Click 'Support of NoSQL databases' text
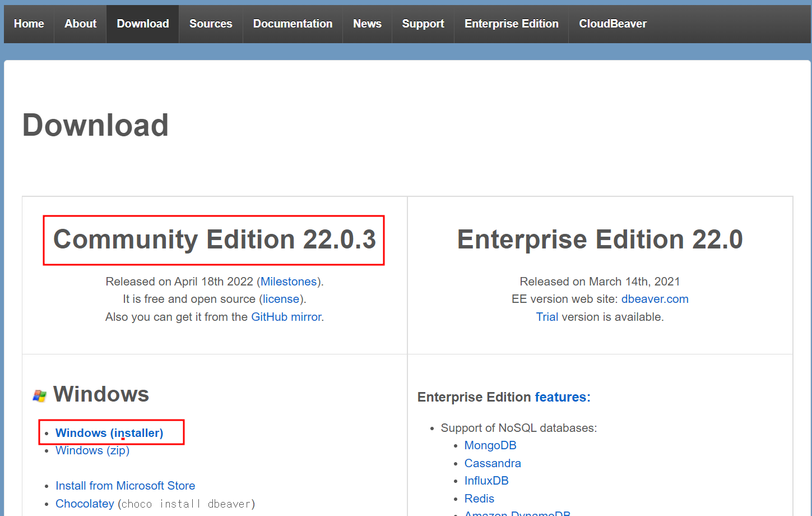 [x=519, y=428]
